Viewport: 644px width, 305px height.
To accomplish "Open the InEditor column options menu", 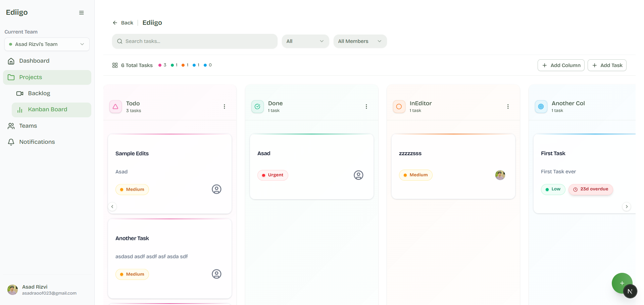I will pos(508,107).
